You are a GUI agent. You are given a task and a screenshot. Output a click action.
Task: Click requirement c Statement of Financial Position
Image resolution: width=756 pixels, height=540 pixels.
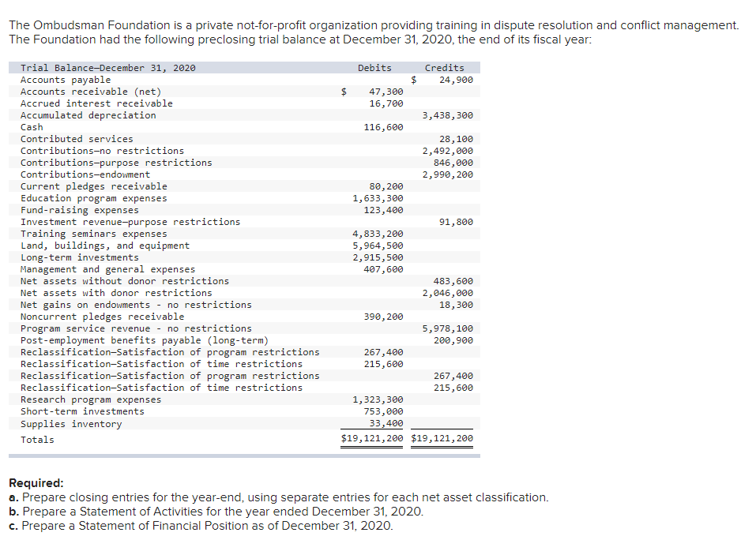(201, 526)
